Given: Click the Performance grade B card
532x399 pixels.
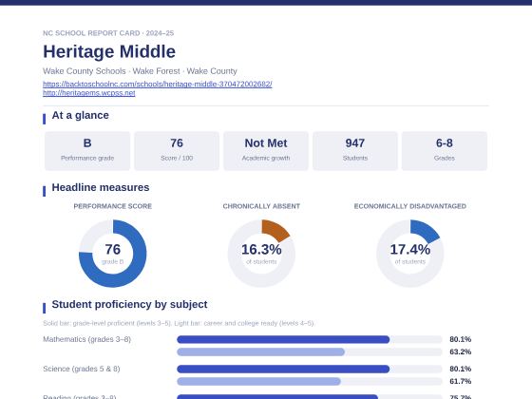Looking at the screenshot, I should [87, 151].
